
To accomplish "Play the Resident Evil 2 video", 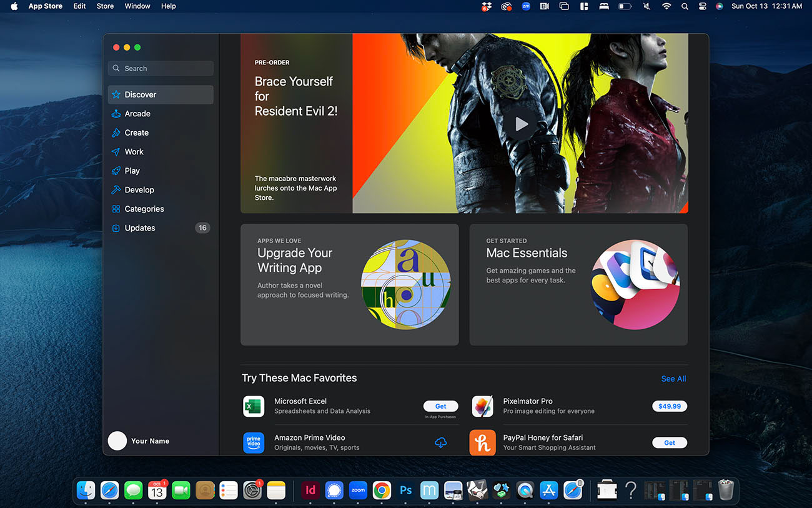I will click(521, 124).
